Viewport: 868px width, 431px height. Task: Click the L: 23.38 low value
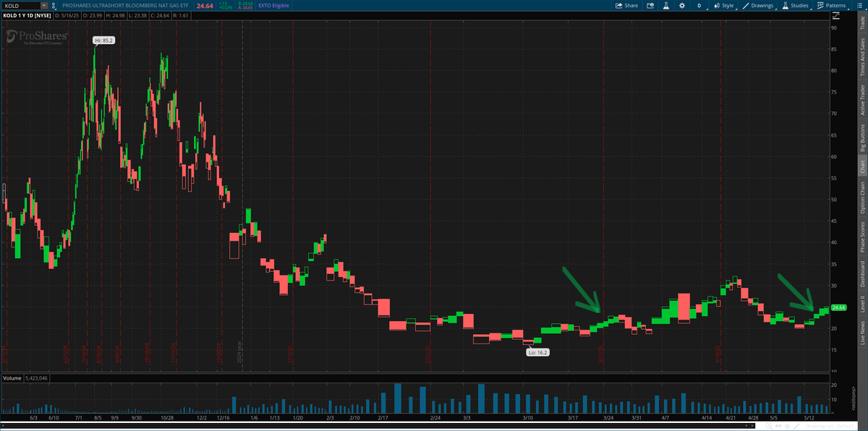137,16
